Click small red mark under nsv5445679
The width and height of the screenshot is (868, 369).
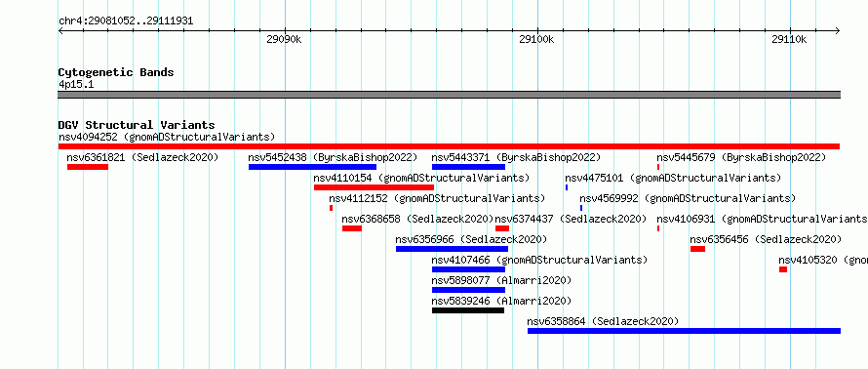658,167
